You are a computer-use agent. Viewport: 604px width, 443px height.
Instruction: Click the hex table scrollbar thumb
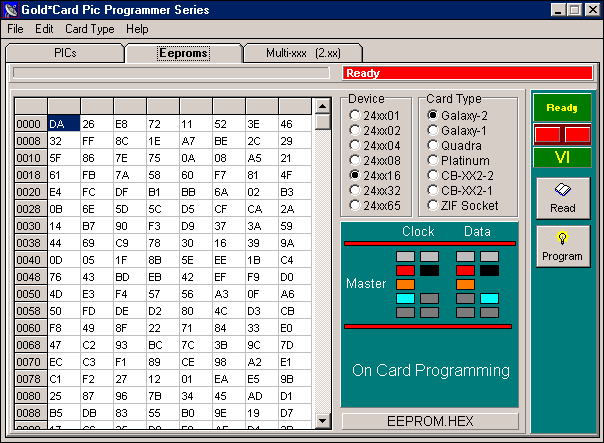point(323,122)
